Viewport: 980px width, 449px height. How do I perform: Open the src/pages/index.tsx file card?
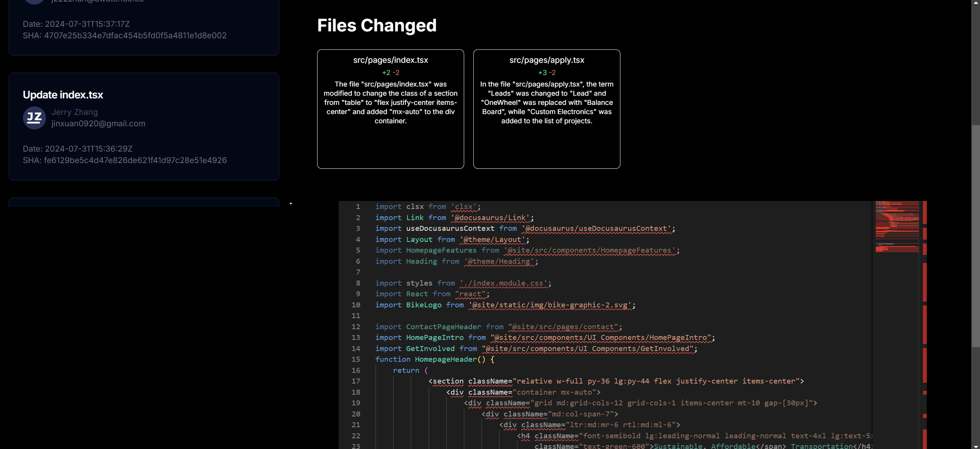point(390,109)
